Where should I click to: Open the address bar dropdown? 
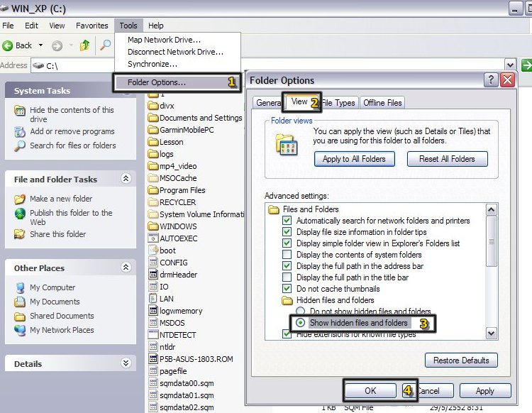pos(510,65)
